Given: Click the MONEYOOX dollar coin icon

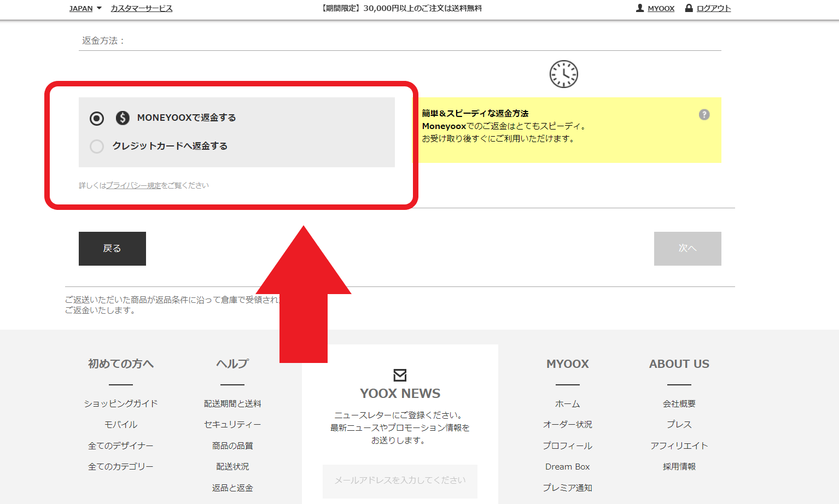Looking at the screenshot, I should (123, 117).
